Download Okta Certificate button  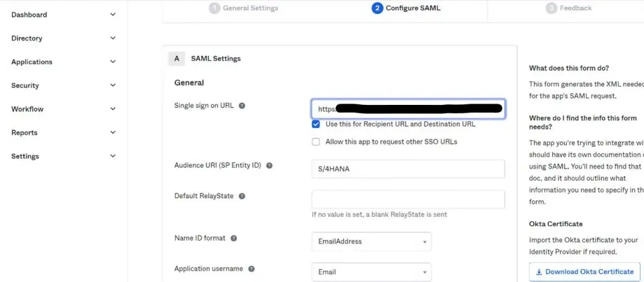(585, 272)
